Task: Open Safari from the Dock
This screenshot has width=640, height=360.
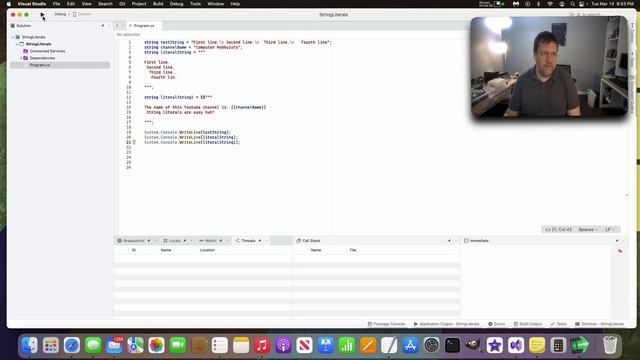Action: [72, 345]
